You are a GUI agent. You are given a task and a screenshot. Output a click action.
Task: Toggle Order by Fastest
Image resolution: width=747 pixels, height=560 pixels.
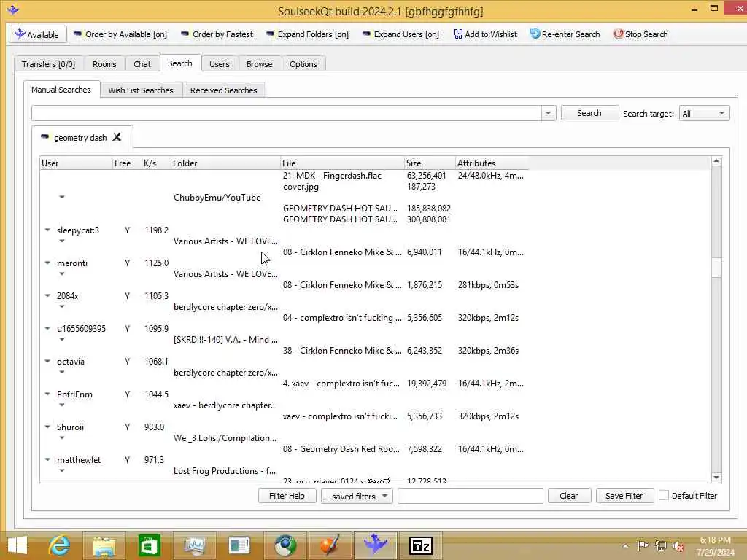(x=217, y=34)
